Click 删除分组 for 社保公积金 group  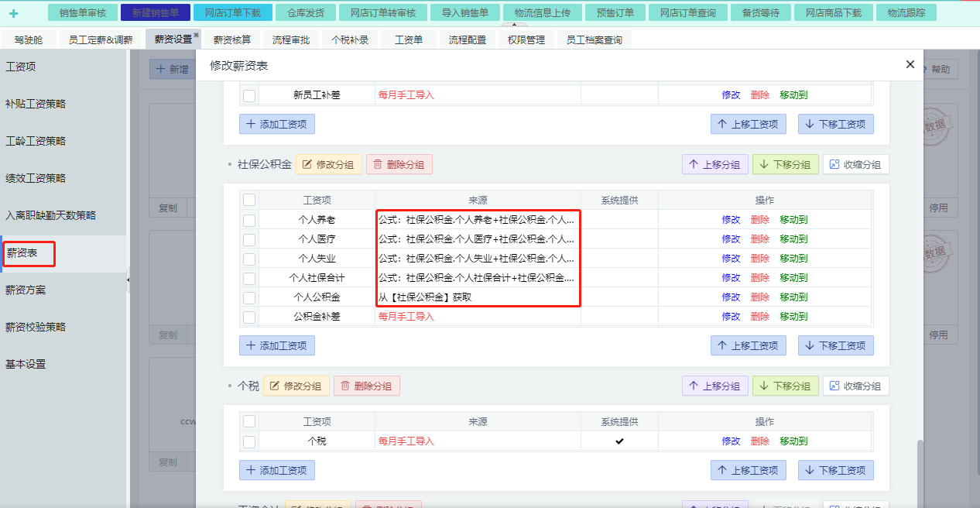[399, 164]
